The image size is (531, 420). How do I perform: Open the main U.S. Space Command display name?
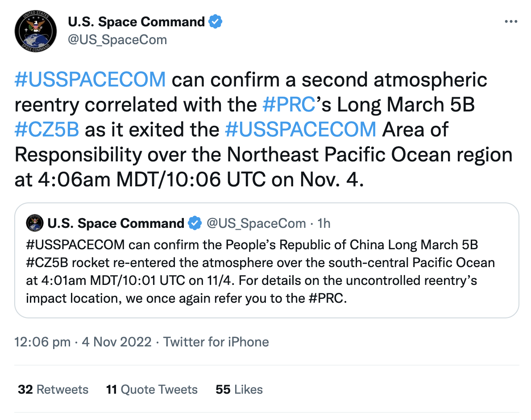[x=136, y=22]
